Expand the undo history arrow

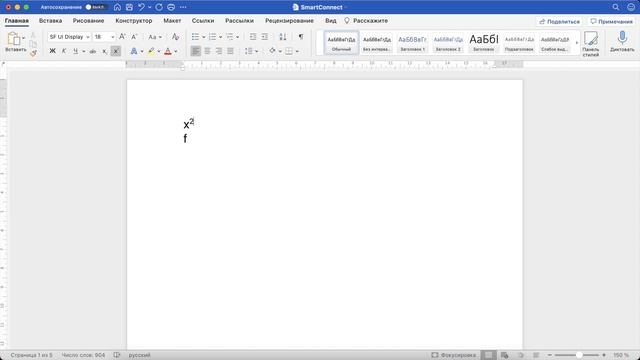(x=149, y=7)
